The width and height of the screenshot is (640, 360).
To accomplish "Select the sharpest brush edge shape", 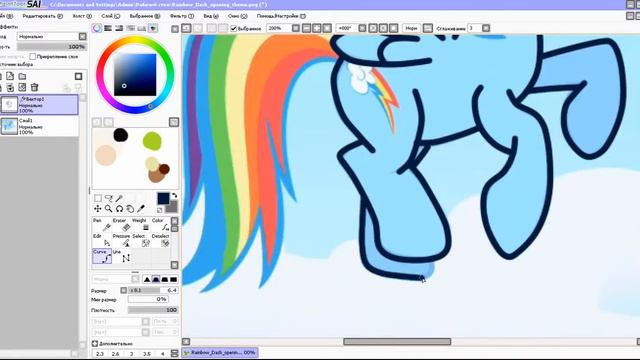I will [147, 279].
